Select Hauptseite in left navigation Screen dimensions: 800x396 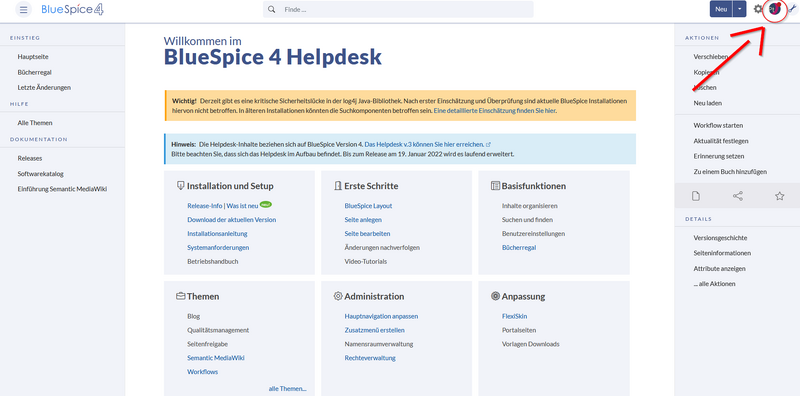[x=33, y=57]
